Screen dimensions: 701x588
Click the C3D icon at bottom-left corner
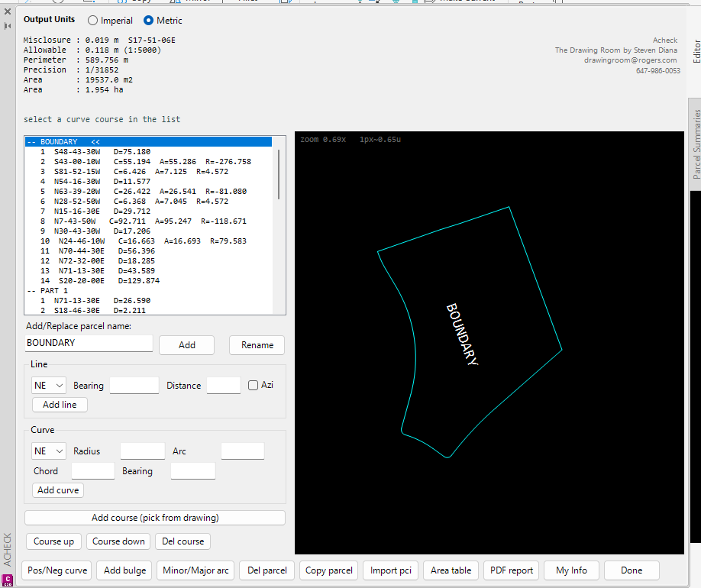point(8,580)
